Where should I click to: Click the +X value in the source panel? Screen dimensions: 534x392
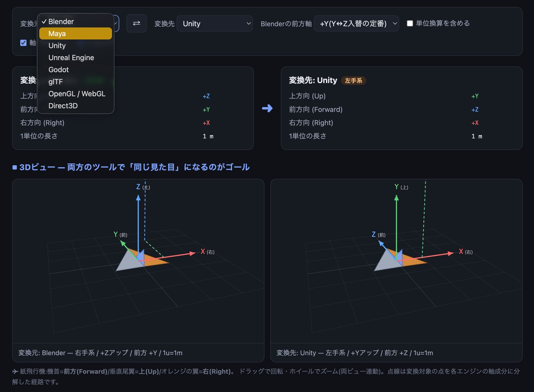coord(206,123)
